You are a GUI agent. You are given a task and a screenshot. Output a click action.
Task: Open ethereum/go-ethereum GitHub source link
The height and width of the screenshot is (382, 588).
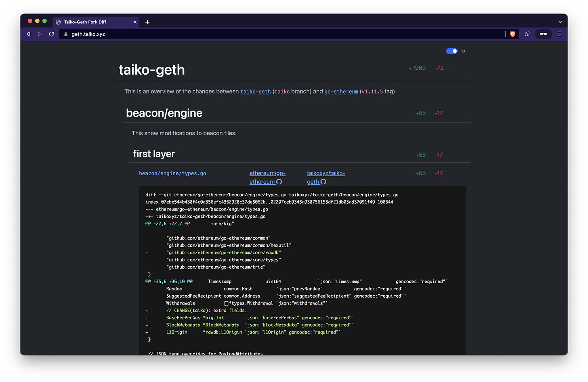[267, 177]
